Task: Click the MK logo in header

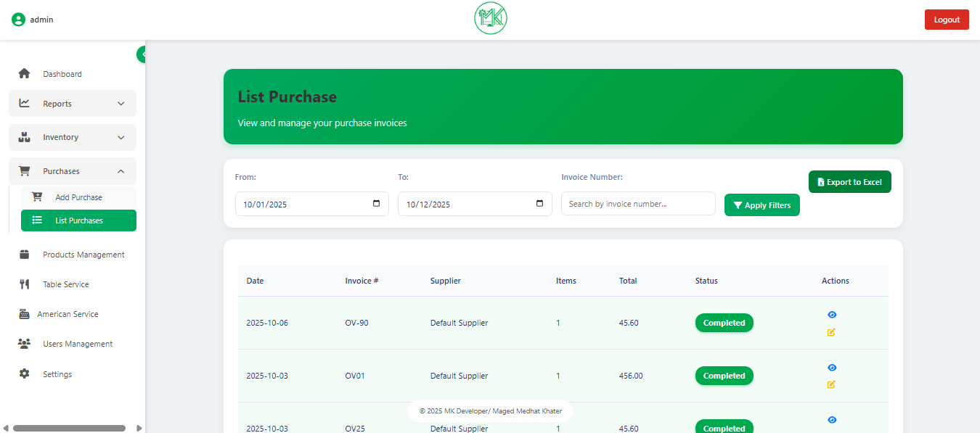Action: click(490, 19)
